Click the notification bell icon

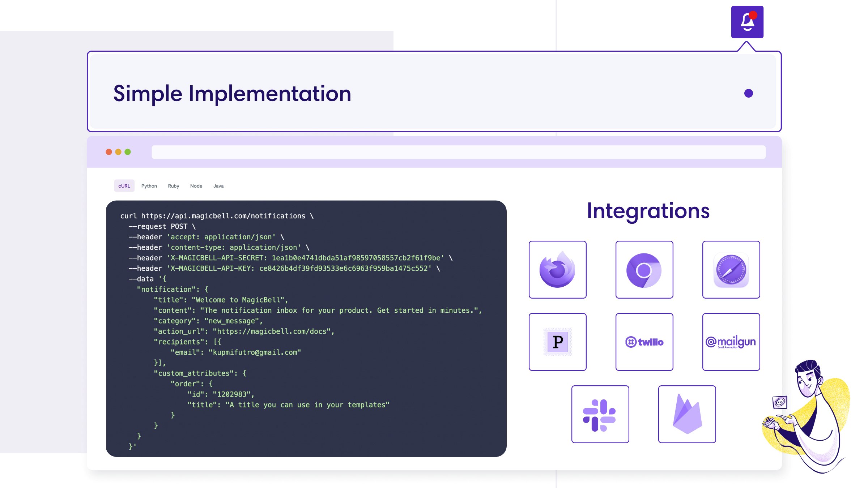pyautogui.click(x=747, y=22)
